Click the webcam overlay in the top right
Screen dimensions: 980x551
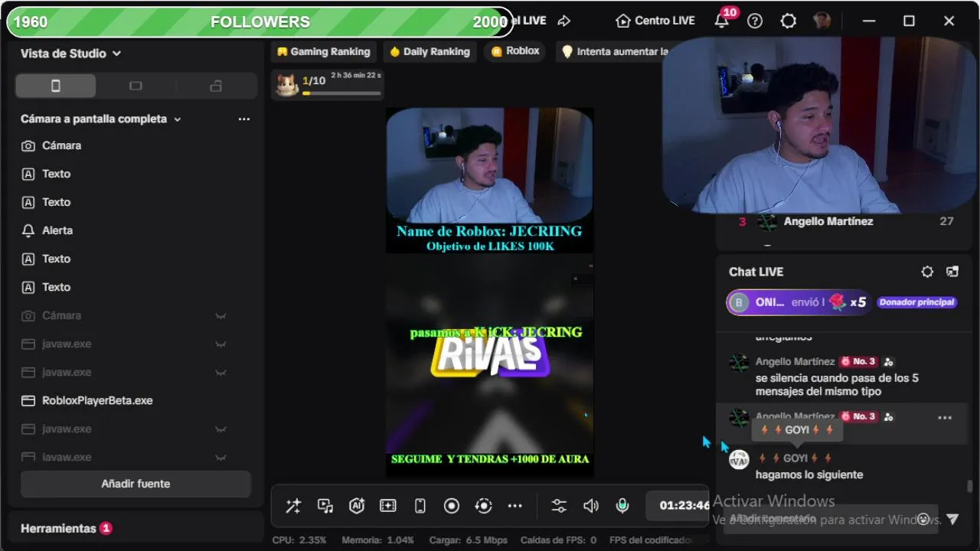(819, 124)
